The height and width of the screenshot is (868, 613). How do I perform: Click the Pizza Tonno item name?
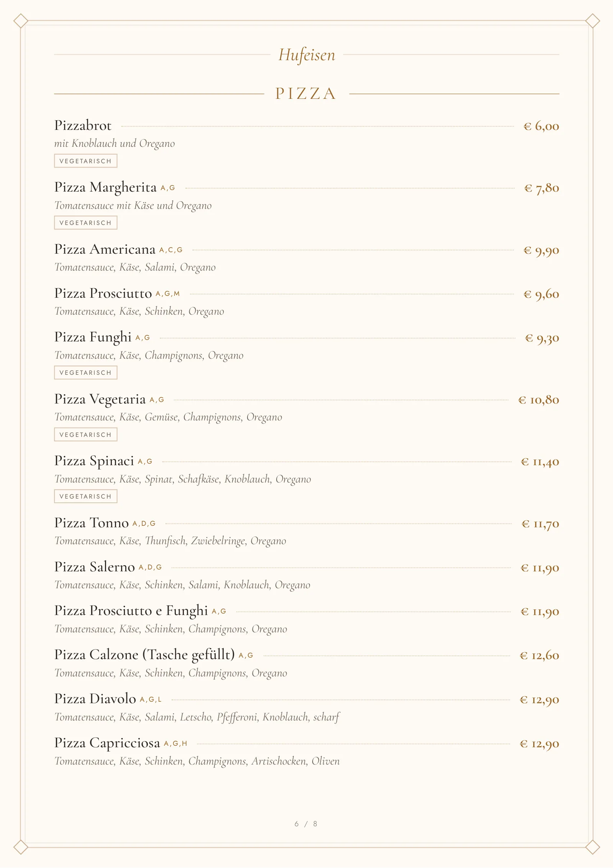tap(91, 523)
